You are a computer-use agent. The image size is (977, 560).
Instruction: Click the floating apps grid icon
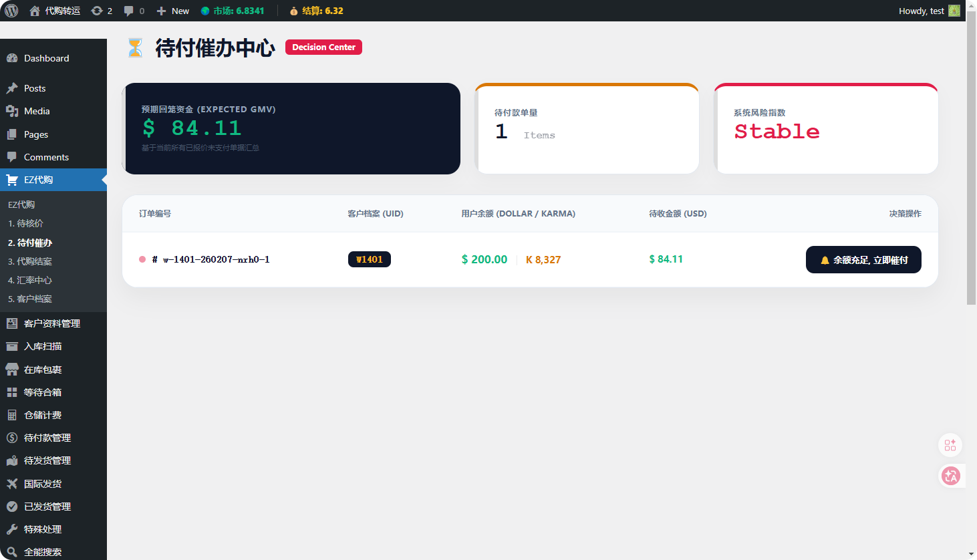(950, 445)
